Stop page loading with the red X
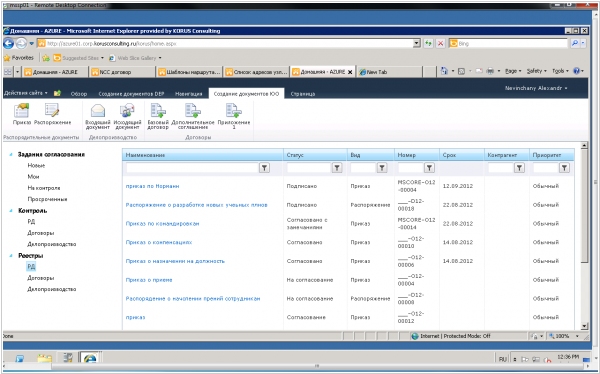Viewport: 600px width, 374px height. tap(440, 44)
